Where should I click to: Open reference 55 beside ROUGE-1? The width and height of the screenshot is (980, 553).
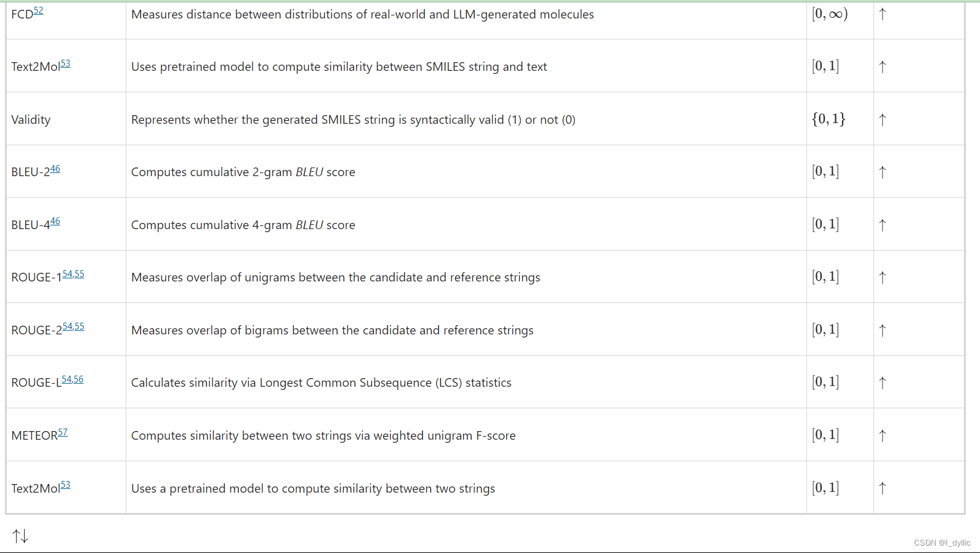79,274
